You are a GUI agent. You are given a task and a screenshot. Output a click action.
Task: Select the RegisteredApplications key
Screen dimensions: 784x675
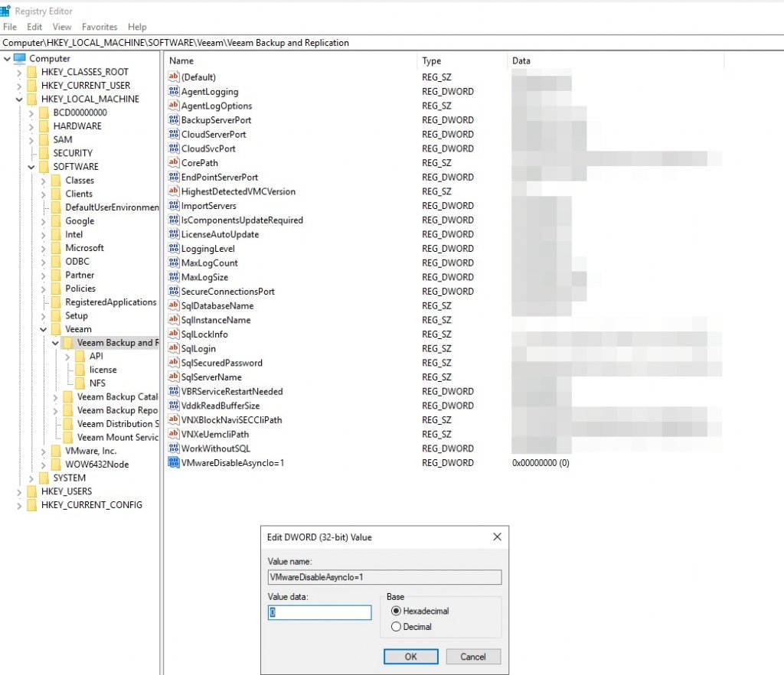(x=110, y=302)
